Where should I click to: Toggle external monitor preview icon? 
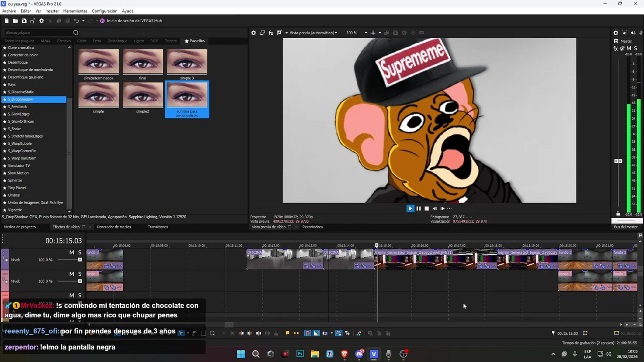[x=262, y=33]
